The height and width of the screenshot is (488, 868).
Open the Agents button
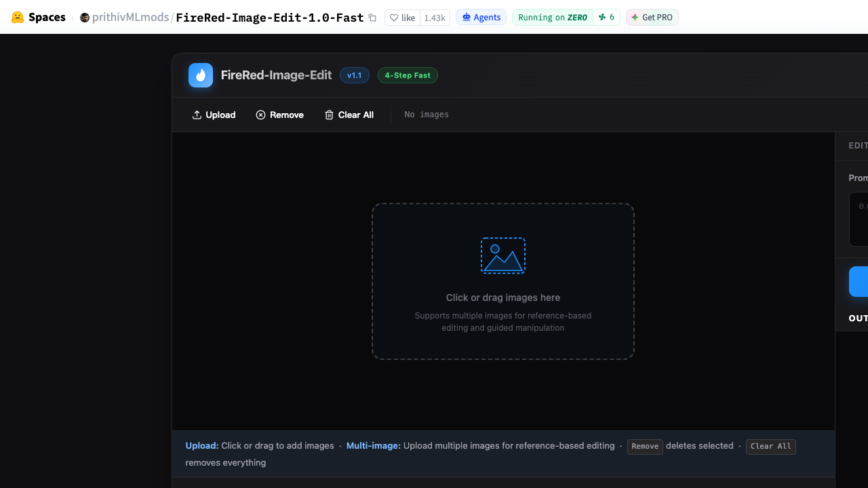click(x=481, y=18)
